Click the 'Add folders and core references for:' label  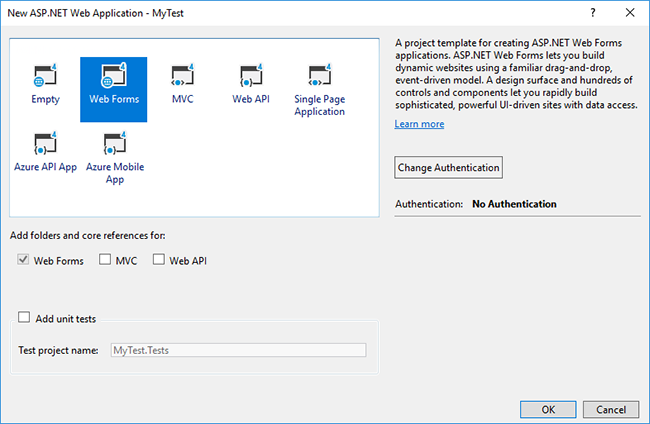pos(87,235)
